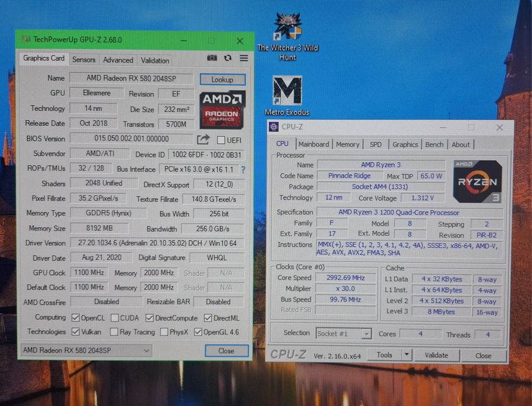Switch to the Validation tab in GPU-Z
This screenshot has width=532, height=406.
click(x=155, y=60)
